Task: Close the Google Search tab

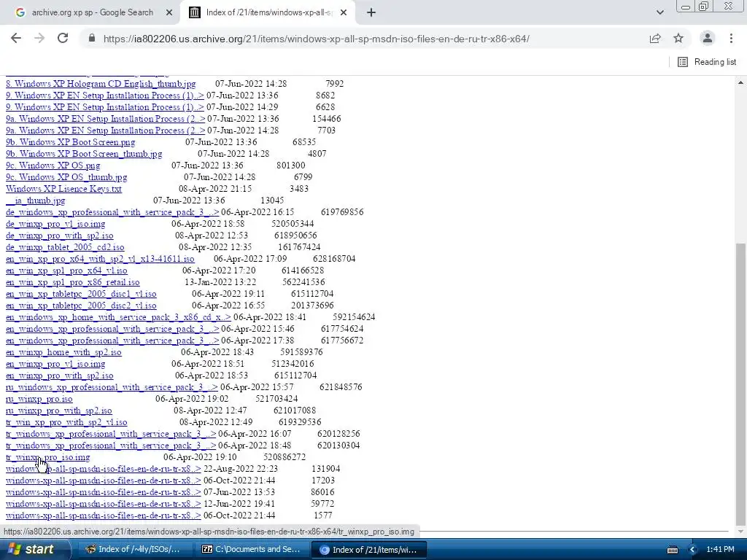Action: (169, 12)
